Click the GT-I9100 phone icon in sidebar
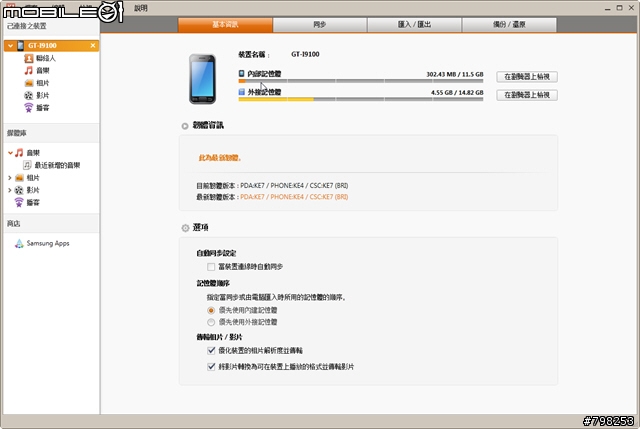The width and height of the screenshot is (640, 429). 20,46
